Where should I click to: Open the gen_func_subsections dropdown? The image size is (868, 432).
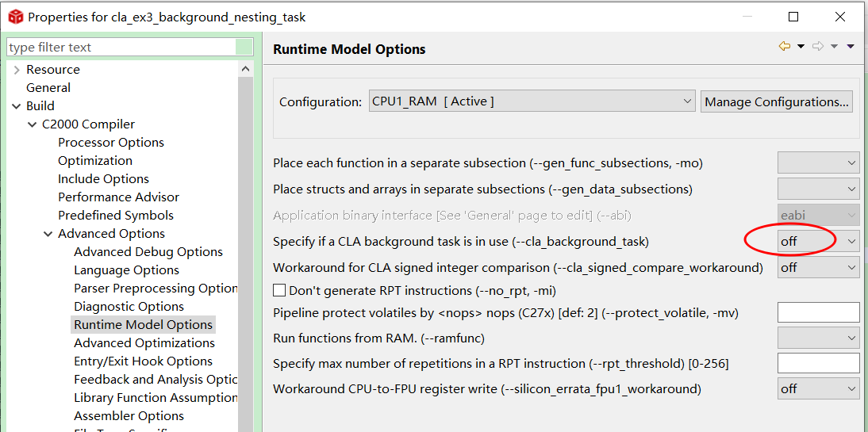tap(818, 163)
